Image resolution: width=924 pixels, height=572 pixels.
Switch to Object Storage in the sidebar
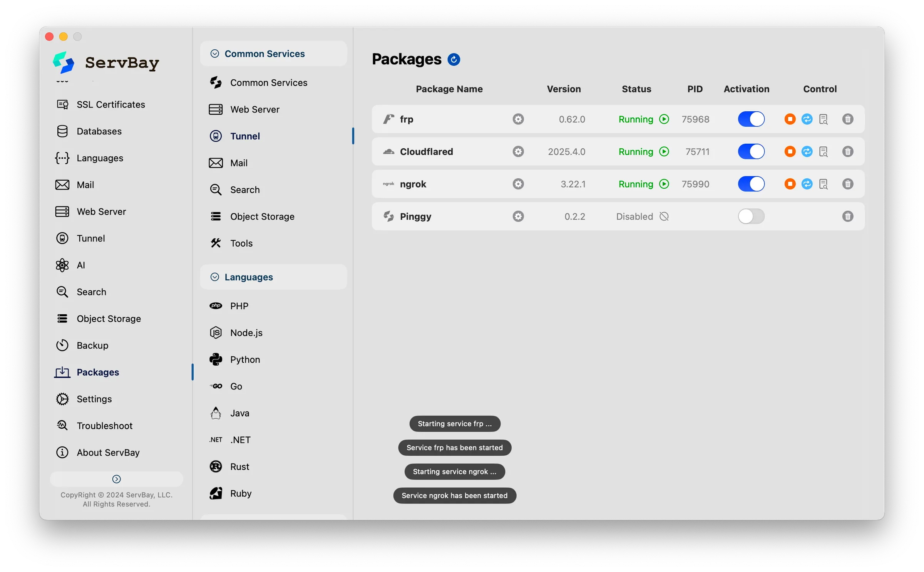[109, 319]
